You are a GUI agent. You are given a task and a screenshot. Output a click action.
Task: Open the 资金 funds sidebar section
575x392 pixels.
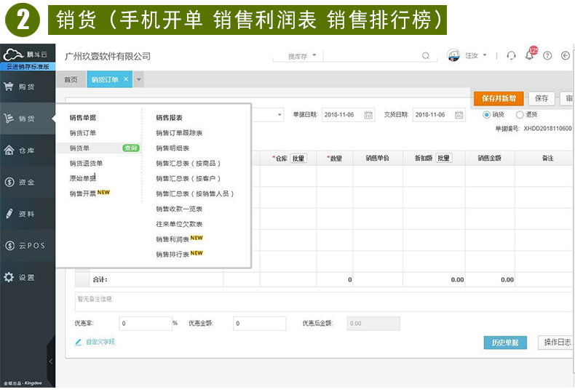pyautogui.click(x=28, y=182)
